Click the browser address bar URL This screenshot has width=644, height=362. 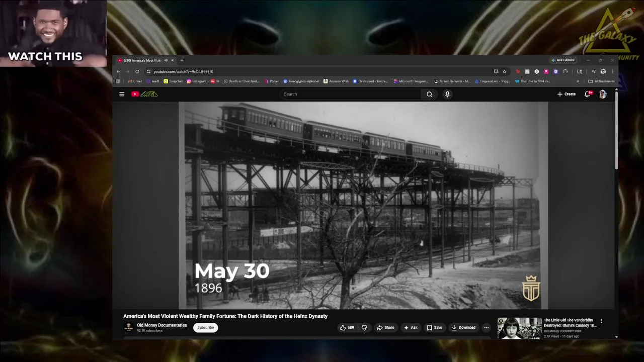click(x=183, y=71)
